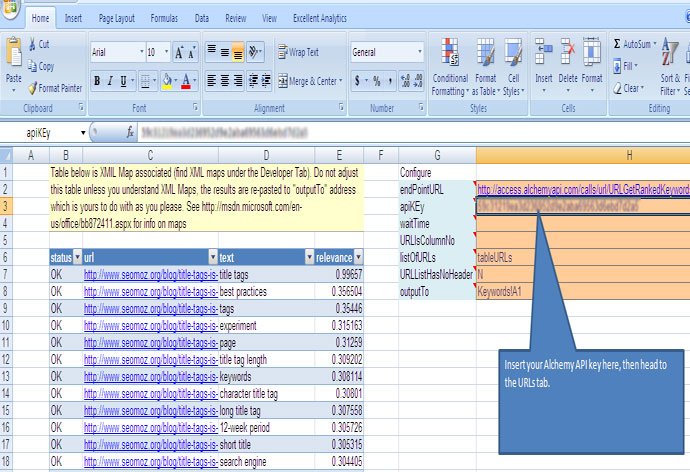Open the General number format dropdown
The height and width of the screenshot is (472, 690).
(420, 52)
